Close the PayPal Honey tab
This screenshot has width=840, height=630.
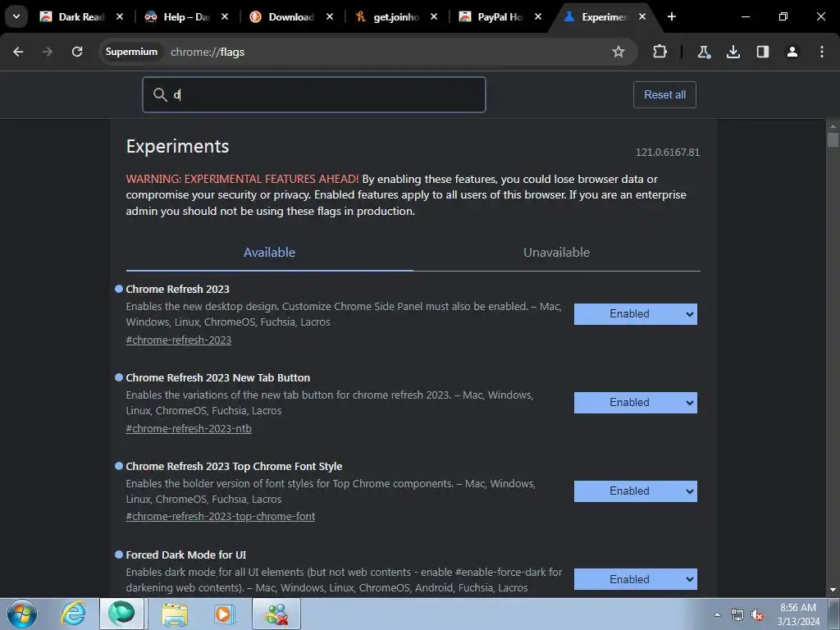click(x=538, y=16)
